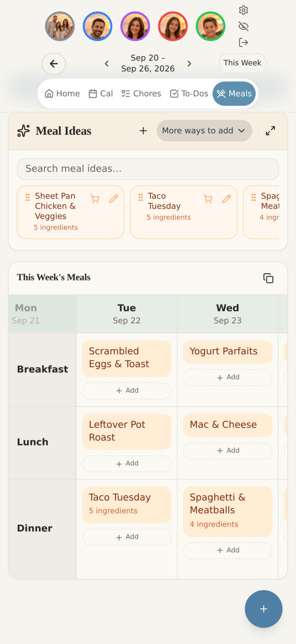Tap the floating blue add button
The width and height of the screenshot is (296, 644).
click(x=263, y=609)
